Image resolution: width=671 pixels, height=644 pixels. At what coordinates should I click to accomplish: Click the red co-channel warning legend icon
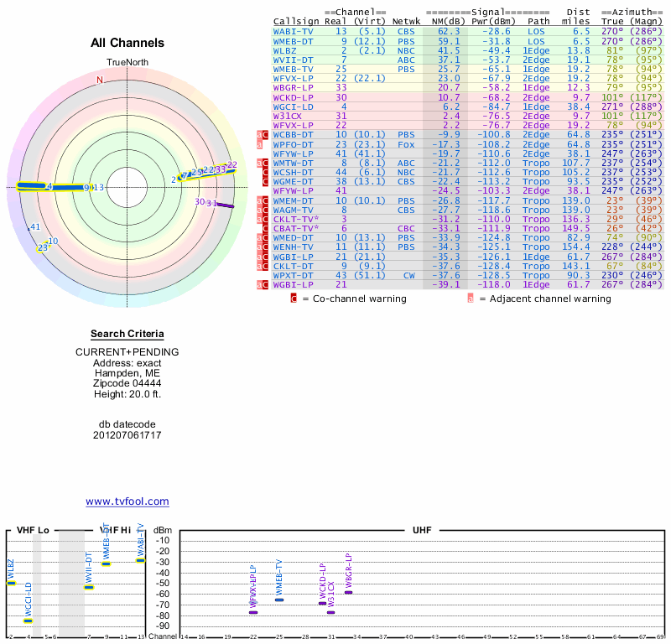click(x=294, y=298)
